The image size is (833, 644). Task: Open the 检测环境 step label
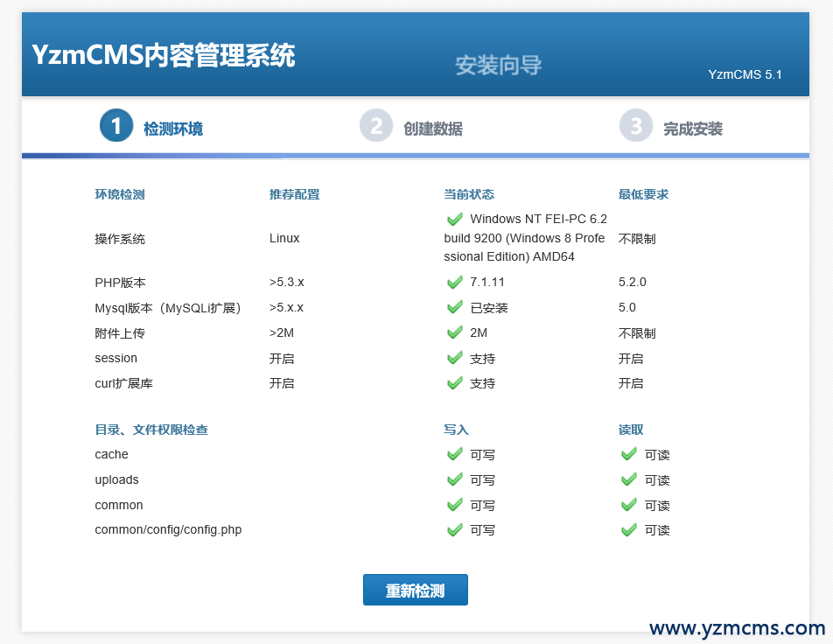coord(173,129)
